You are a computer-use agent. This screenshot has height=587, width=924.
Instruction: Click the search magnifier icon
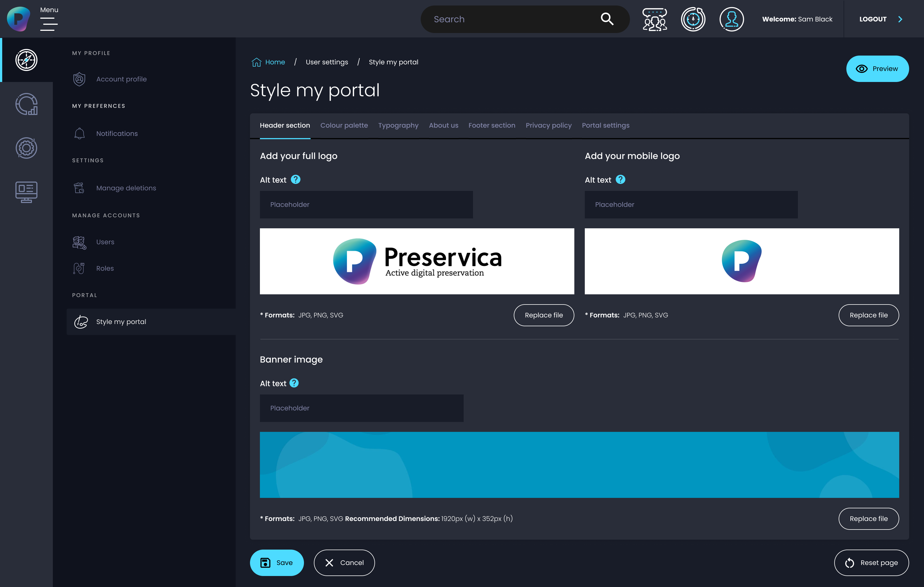(607, 19)
